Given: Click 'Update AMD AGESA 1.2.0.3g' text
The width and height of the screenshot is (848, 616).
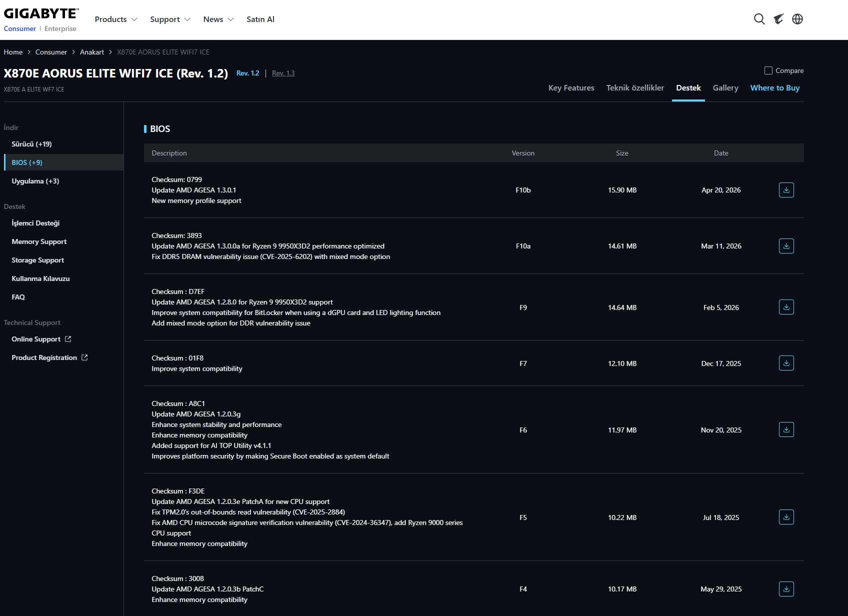Looking at the screenshot, I should point(196,414).
